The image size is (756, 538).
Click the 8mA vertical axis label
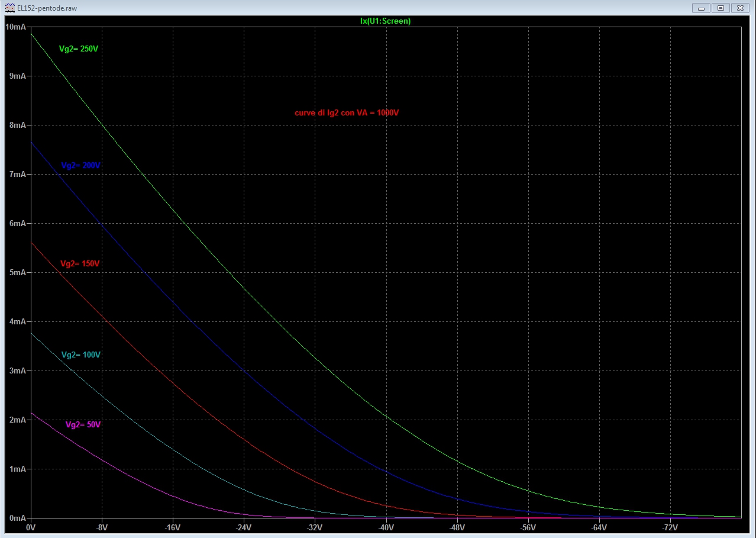coord(17,125)
